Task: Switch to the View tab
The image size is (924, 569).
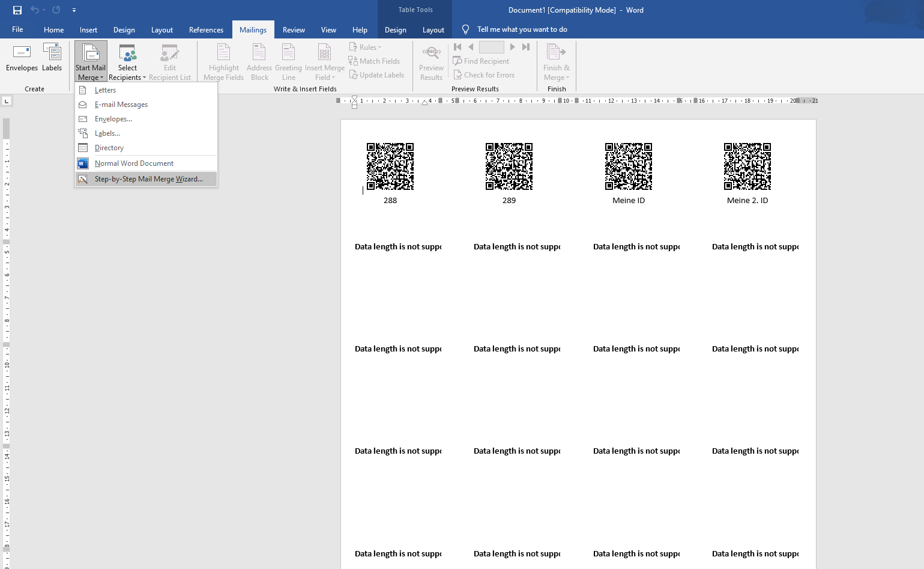Action: point(328,29)
